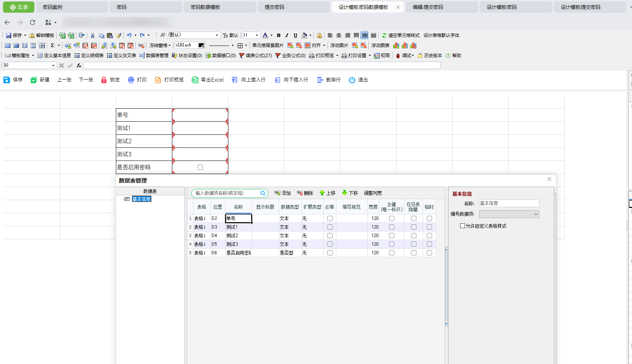Click the 导出Excel button

tap(208, 80)
